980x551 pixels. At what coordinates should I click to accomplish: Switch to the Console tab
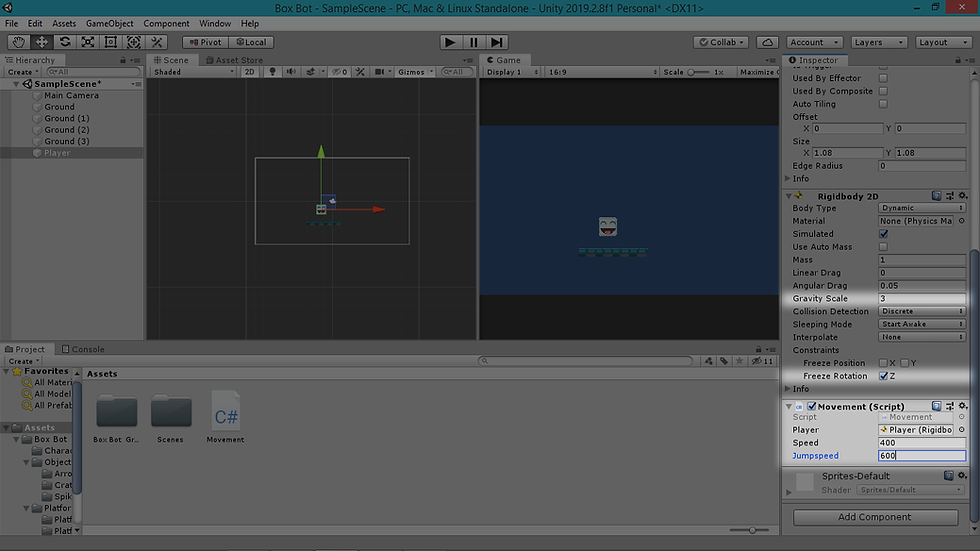[x=83, y=349]
